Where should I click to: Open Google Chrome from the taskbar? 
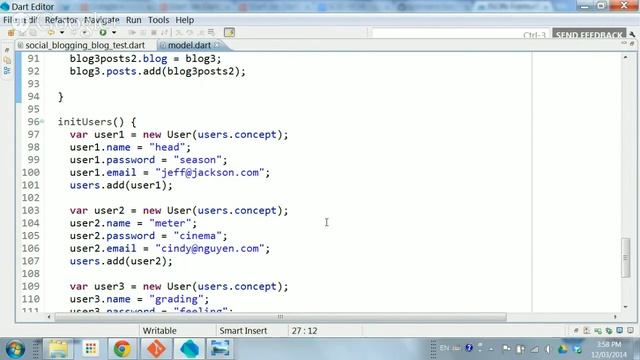tap(122, 349)
